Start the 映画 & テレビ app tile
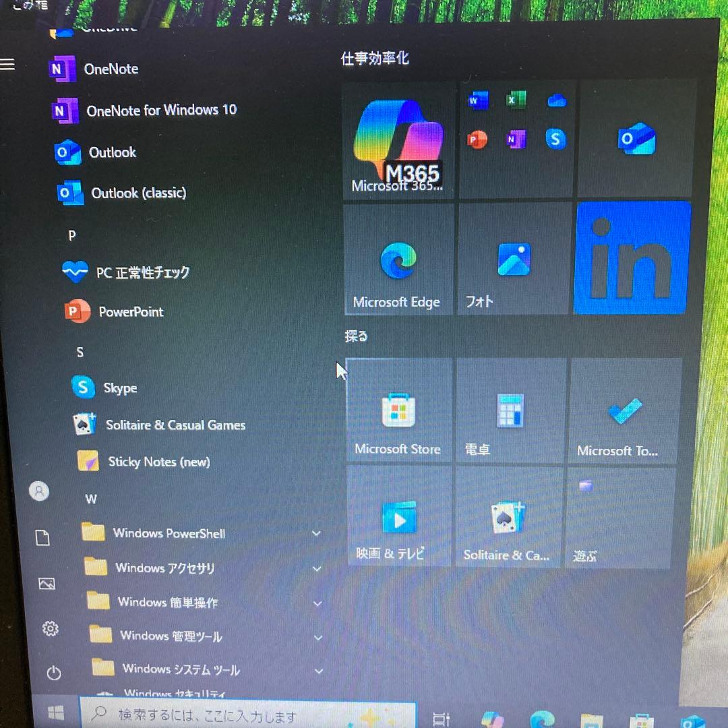The height and width of the screenshot is (728, 728). click(x=398, y=519)
